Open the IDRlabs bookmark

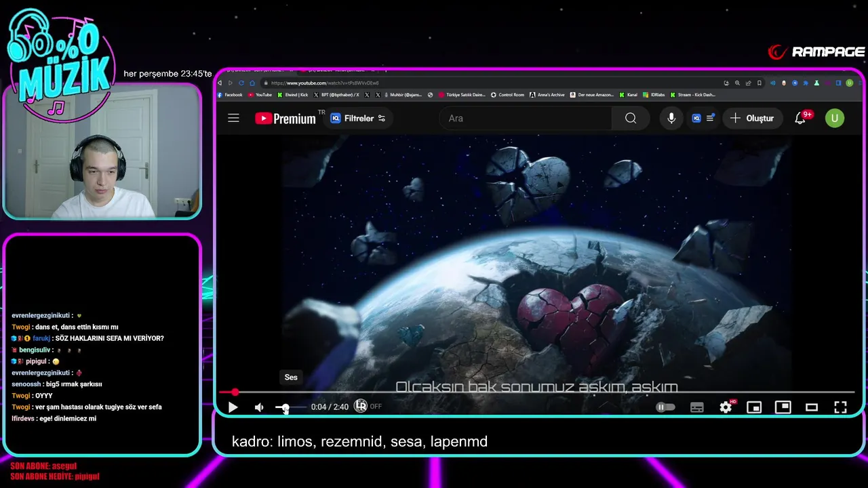pos(654,95)
